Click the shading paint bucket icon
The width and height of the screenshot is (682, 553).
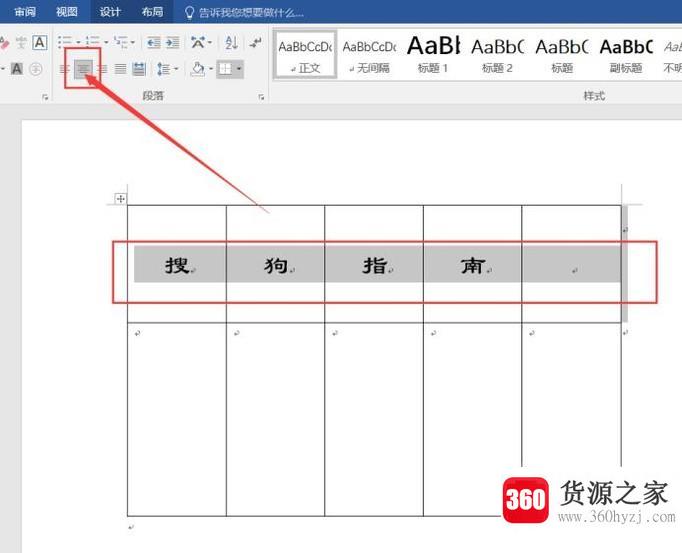(197, 69)
